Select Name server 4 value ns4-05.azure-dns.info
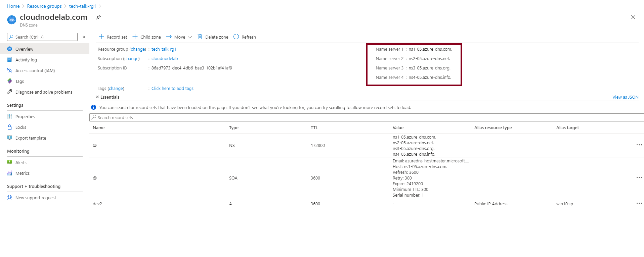The height and width of the screenshot is (257, 644). click(430, 77)
